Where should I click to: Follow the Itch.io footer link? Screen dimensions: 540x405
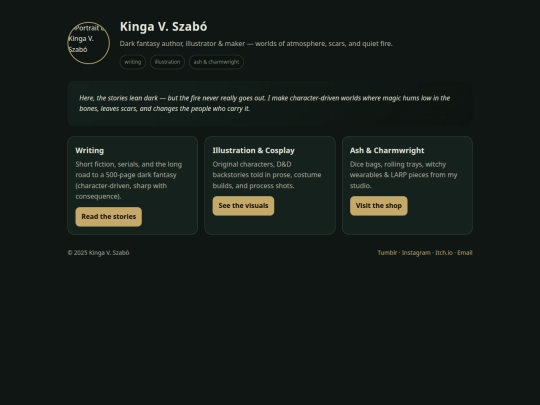click(x=444, y=253)
